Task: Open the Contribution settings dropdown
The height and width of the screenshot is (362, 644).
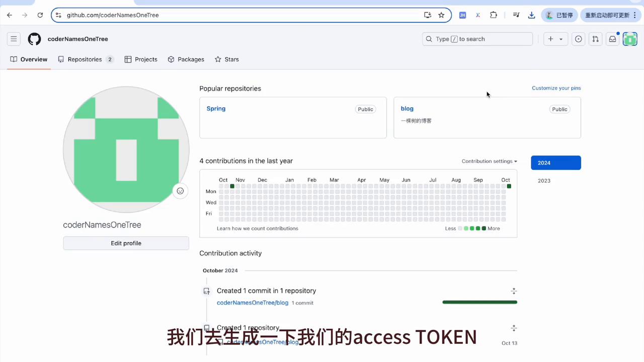Action: 489,161
